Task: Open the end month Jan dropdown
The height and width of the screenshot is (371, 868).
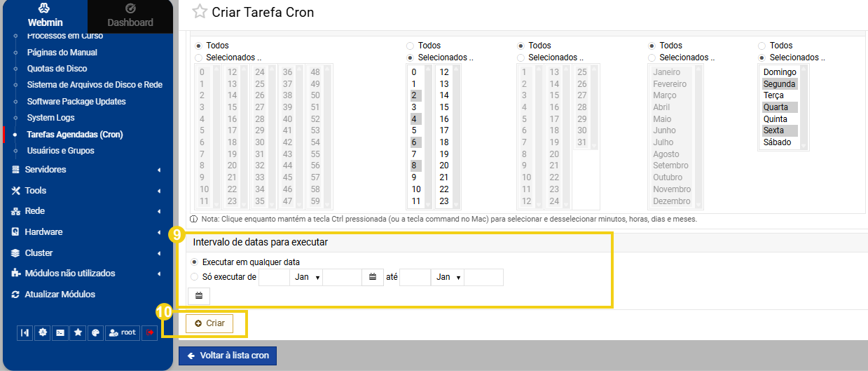Action: coord(448,277)
